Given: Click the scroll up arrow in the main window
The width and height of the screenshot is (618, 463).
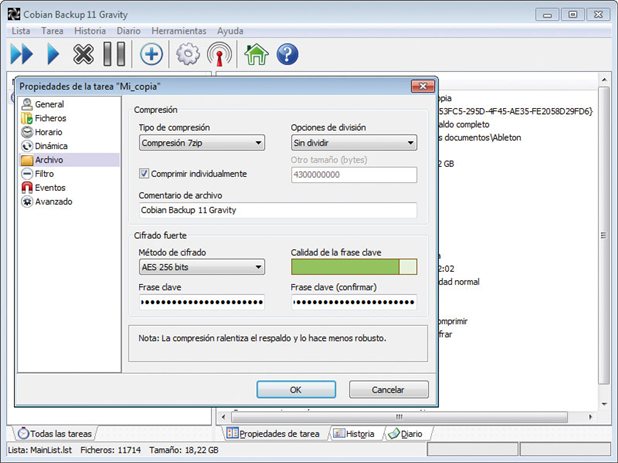Looking at the screenshot, I should (x=604, y=80).
